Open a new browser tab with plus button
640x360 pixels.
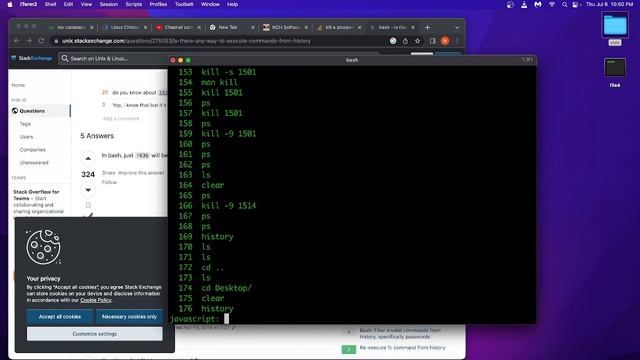click(427, 27)
